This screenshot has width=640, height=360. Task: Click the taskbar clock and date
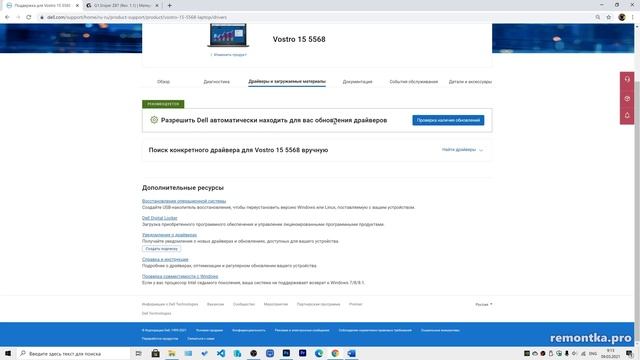611,353
